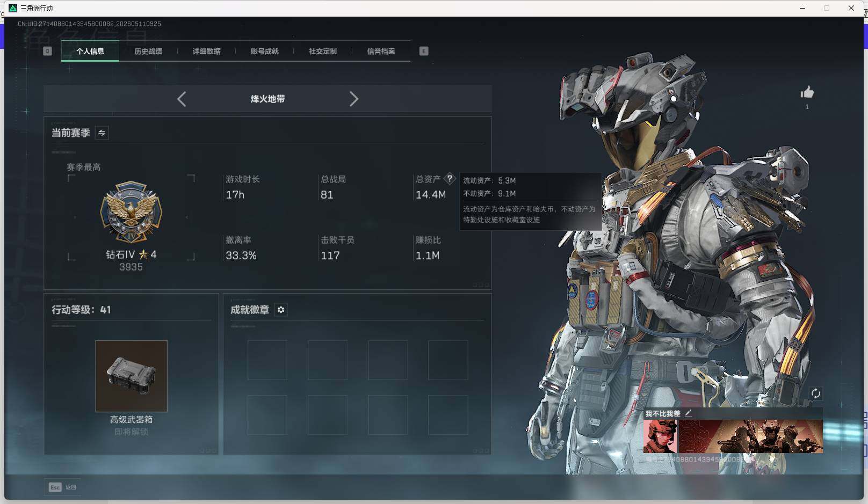
Task: Click the 流动资产: 5.3M tooltip line
Action: pos(489,180)
